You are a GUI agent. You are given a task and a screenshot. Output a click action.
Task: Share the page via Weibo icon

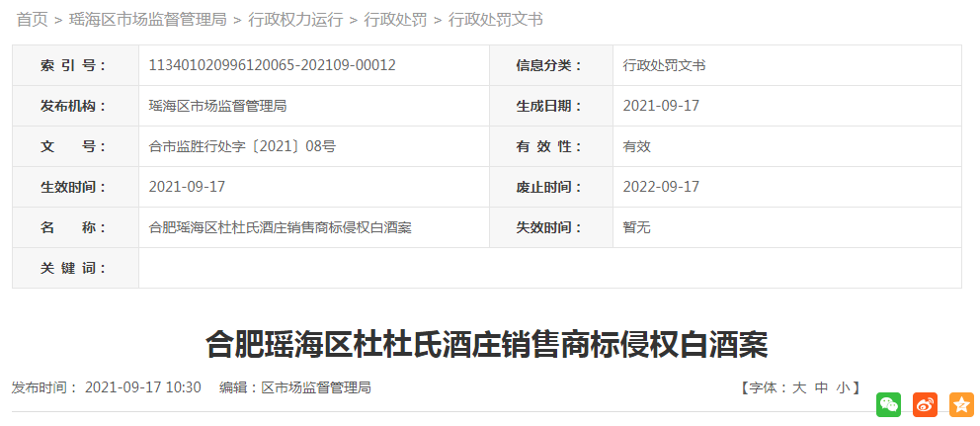click(x=925, y=404)
